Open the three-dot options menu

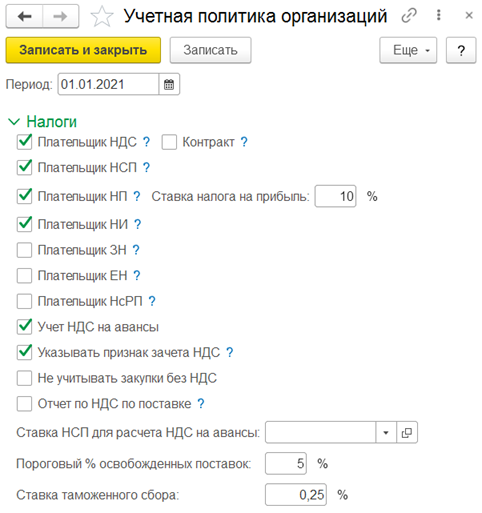(x=439, y=15)
